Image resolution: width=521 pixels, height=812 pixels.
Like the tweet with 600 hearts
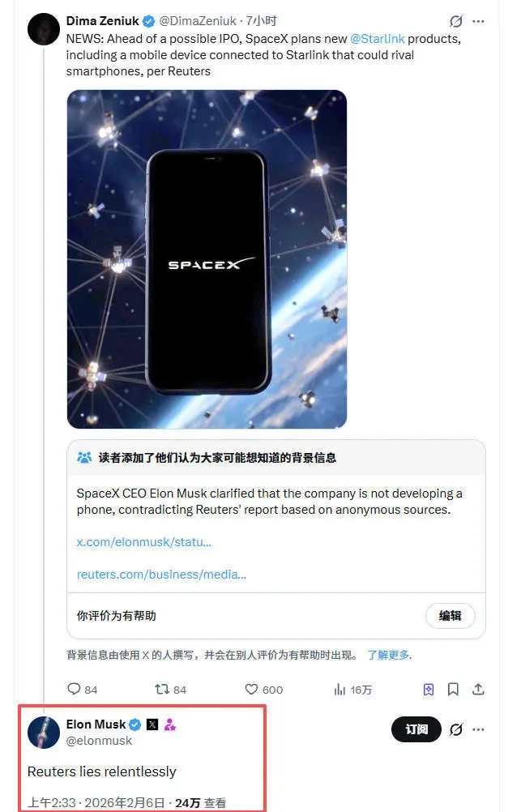click(x=251, y=690)
